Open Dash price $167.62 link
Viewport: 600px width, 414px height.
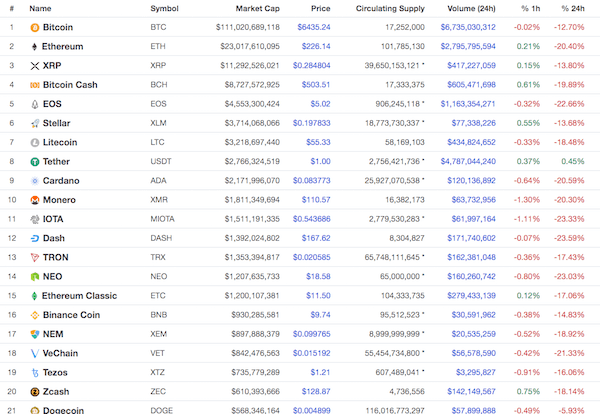point(316,238)
